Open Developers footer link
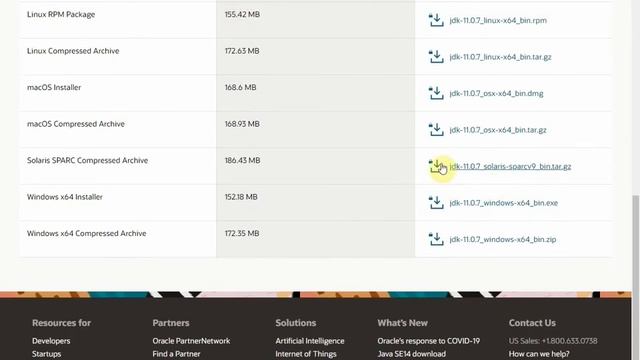The image size is (640, 360). coord(51,341)
